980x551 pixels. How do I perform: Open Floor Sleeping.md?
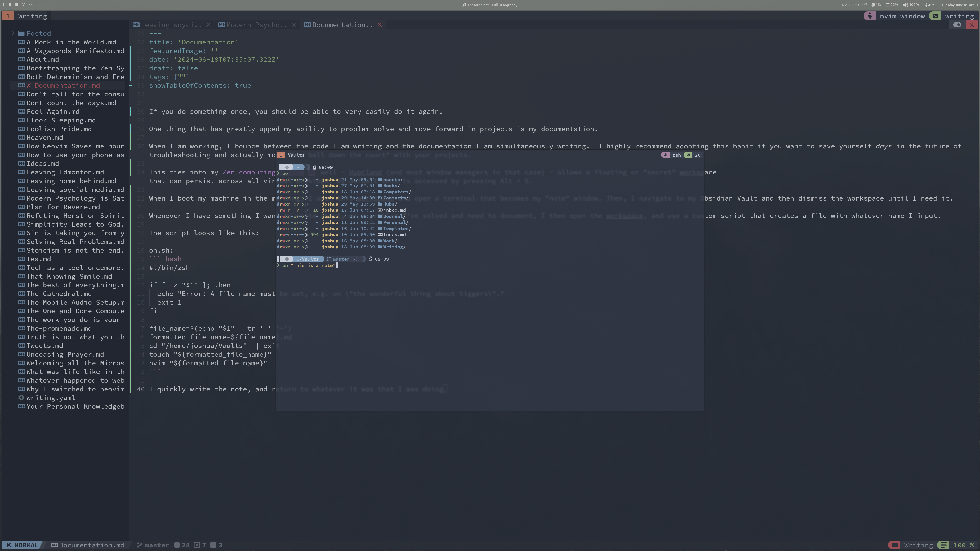pos(61,121)
